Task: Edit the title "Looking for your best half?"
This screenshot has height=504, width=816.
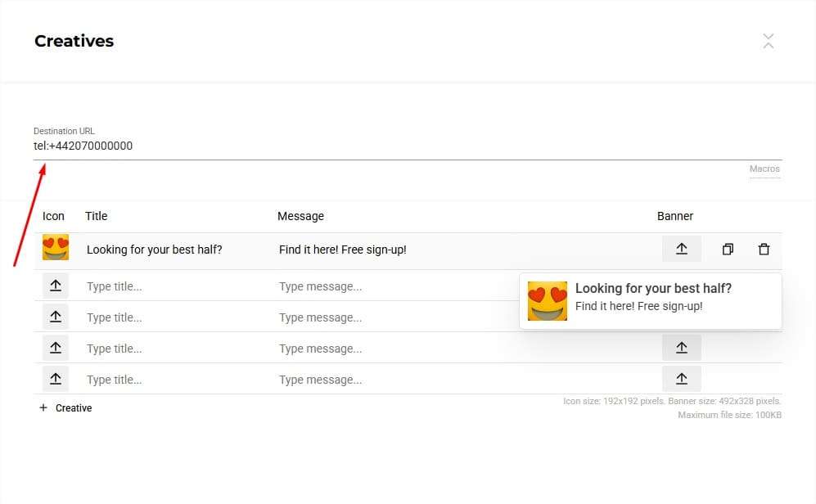Action: 155,250
